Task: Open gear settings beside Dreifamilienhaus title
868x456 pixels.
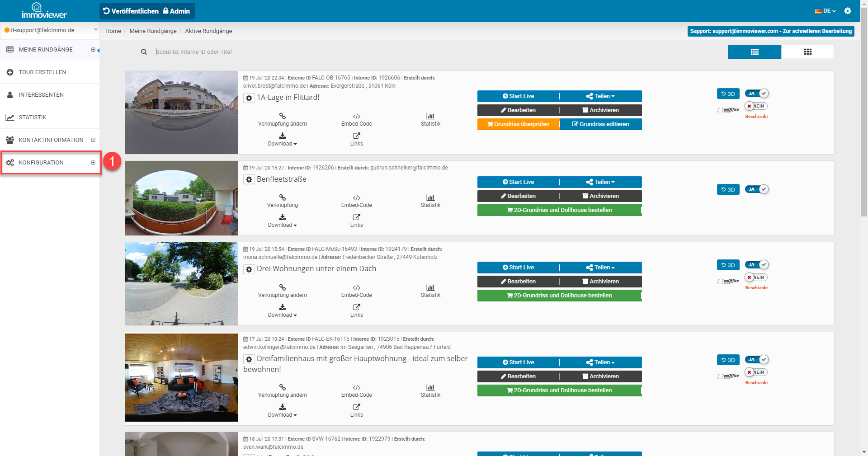Action: point(249,359)
